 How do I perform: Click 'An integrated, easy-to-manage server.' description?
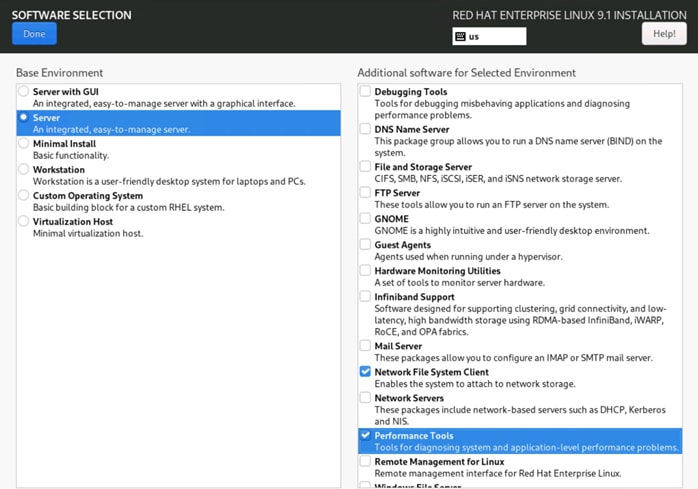point(111,130)
